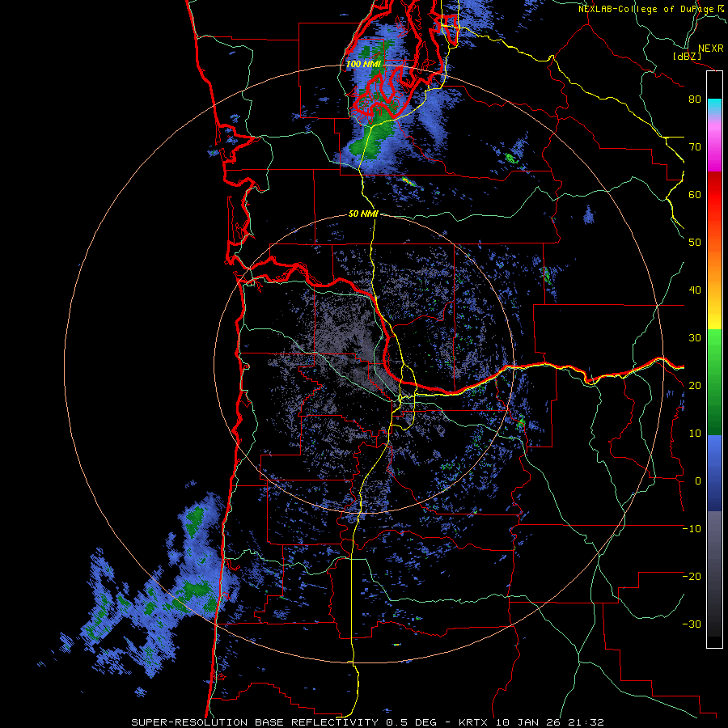Click the KRTX station ID in the caption

(474, 722)
